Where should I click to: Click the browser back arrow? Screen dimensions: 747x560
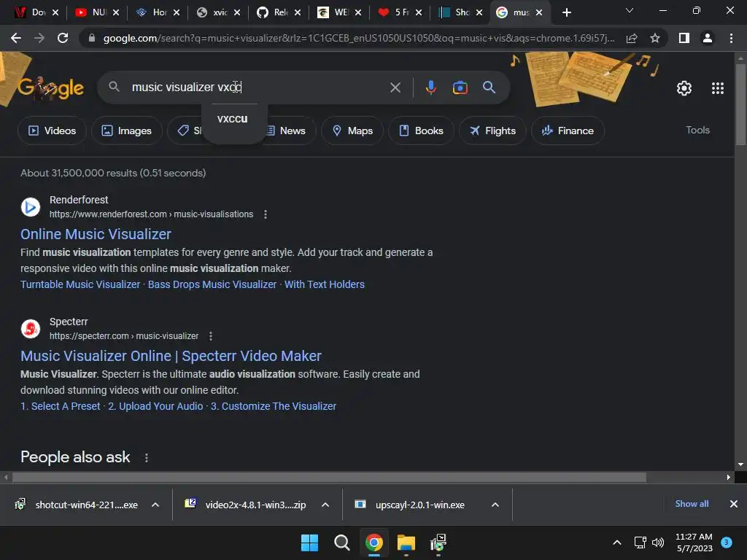tap(16, 38)
